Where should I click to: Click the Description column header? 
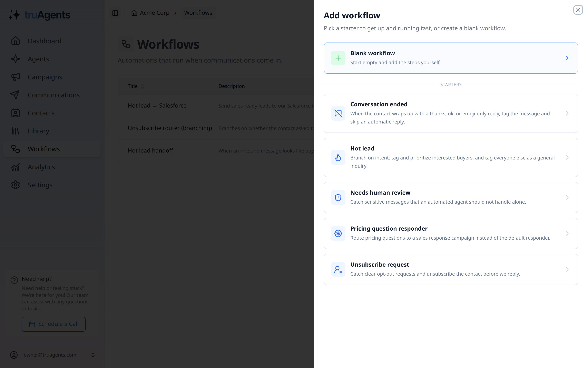tap(232, 86)
